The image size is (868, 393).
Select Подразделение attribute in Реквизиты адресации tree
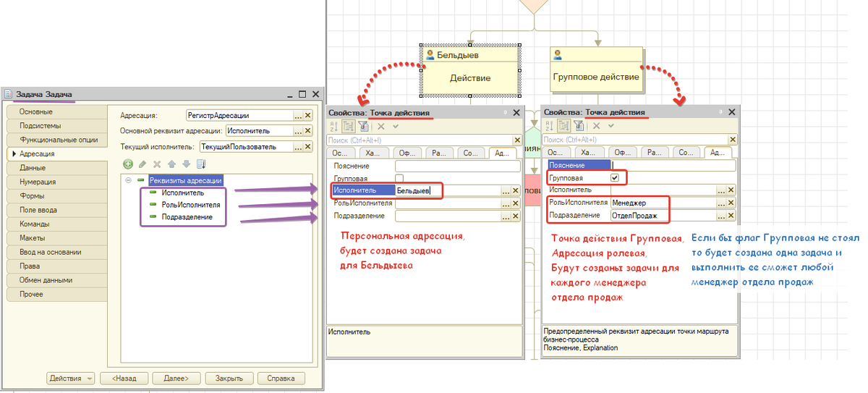[187, 217]
